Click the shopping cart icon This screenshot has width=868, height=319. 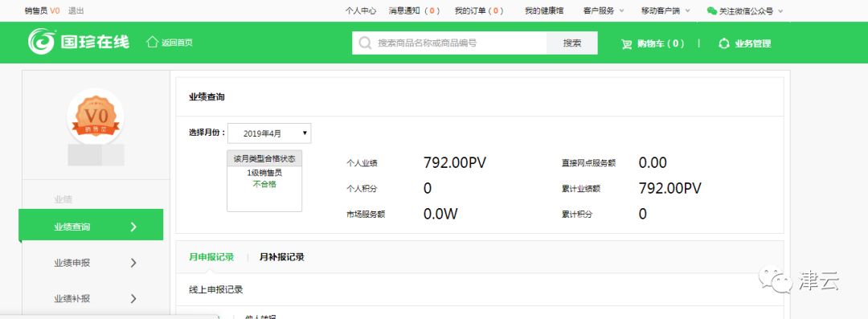pyautogui.click(x=627, y=44)
